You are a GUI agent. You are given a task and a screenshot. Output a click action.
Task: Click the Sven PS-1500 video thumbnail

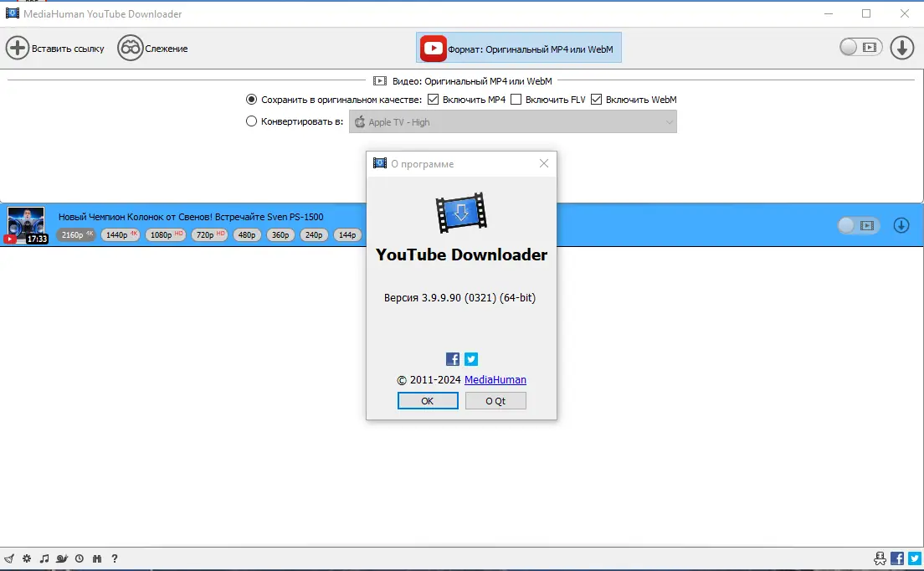pyautogui.click(x=26, y=225)
